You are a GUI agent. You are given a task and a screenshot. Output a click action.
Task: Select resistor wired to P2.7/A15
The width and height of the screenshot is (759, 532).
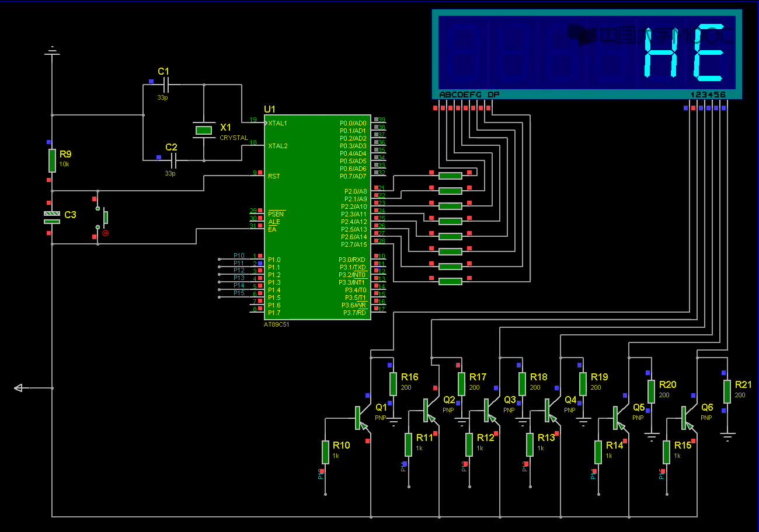point(450,282)
